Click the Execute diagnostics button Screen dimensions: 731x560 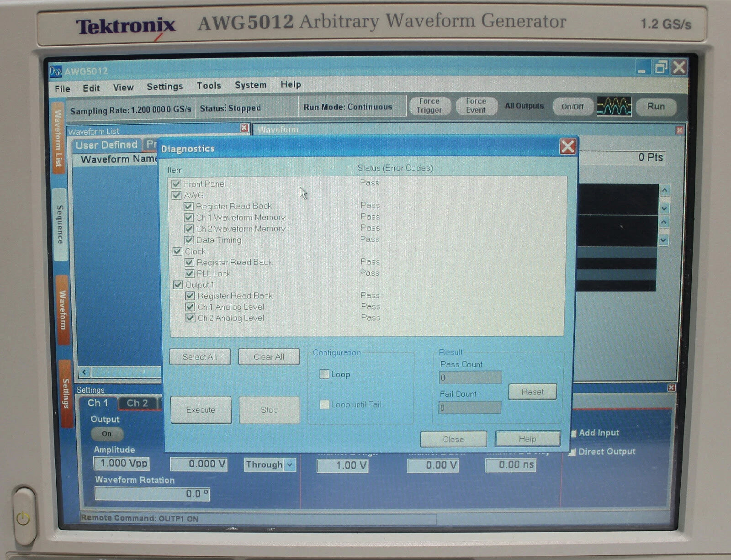click(201, 410)
